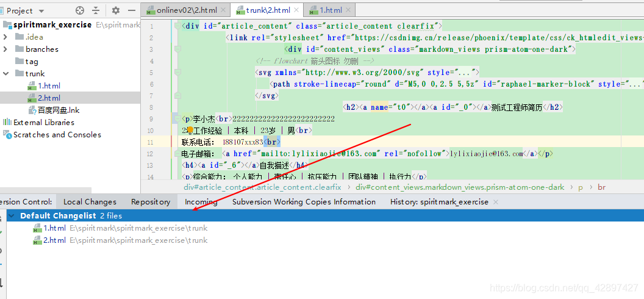
Task: Fold the code block at line 1
Action: 178,26
